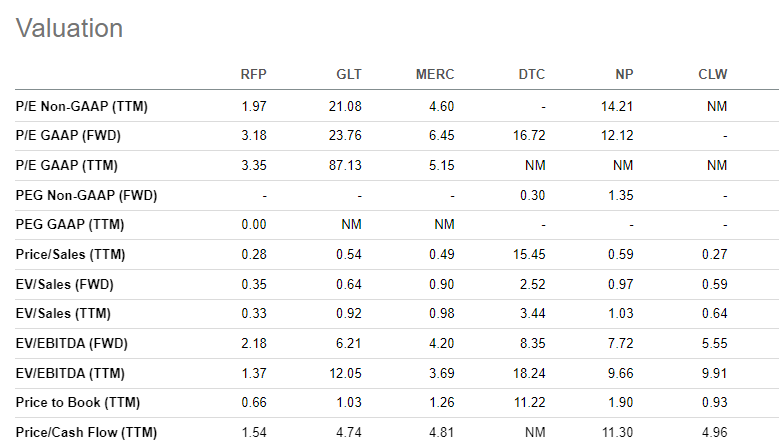Click the P/E GAAP (TTM) metric label
Viewport: 779px width, 448px height.
pos(67,165)
